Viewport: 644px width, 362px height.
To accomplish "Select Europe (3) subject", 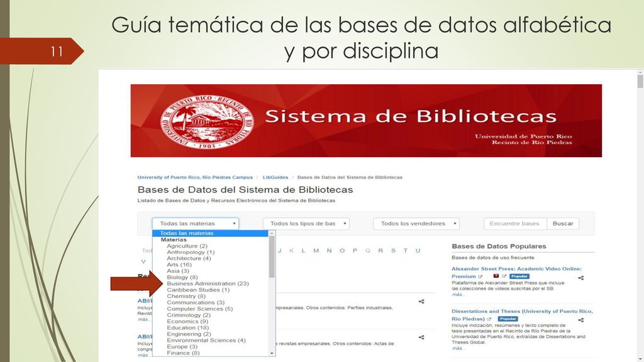I will pos(182,347).
